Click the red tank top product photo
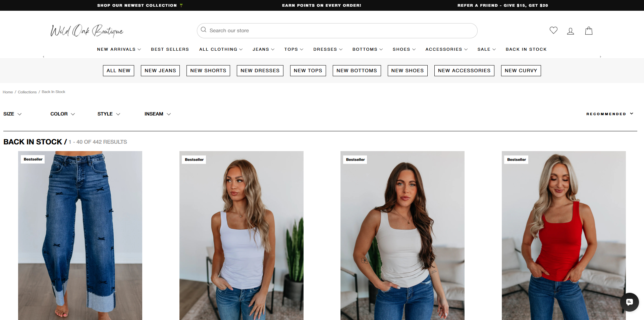The width and height of the screenshot is (644, 320). (563, 235)
